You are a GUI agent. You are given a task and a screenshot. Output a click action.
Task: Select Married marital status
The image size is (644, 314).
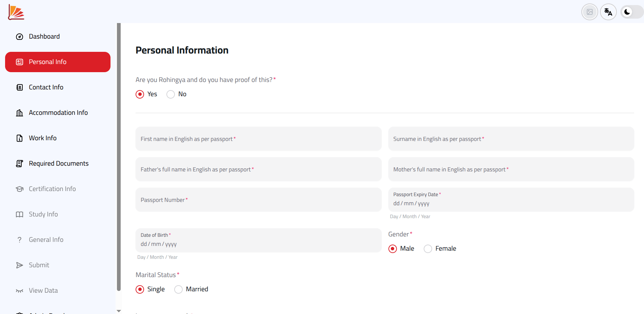pyautogui.click(x=178, y=289)
